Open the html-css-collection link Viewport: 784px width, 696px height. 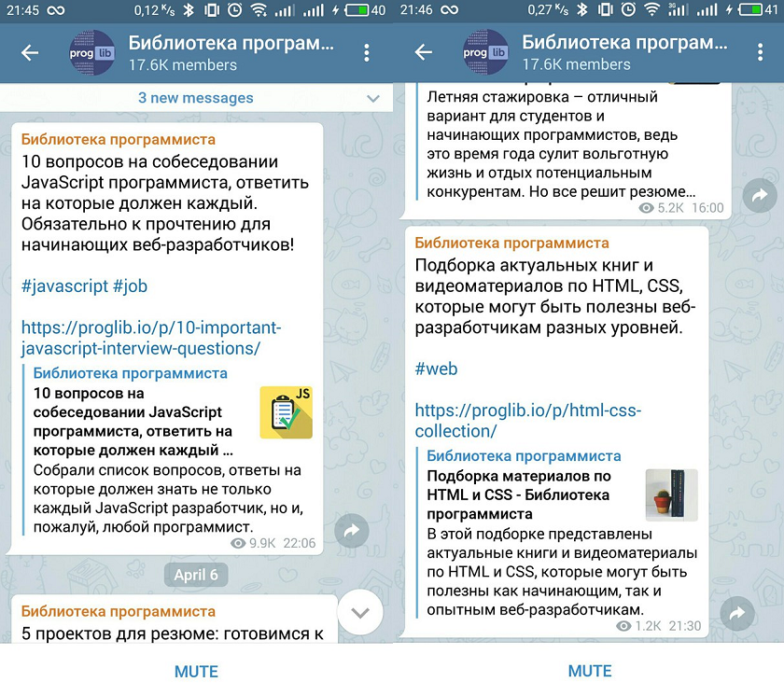coord(528,420)
